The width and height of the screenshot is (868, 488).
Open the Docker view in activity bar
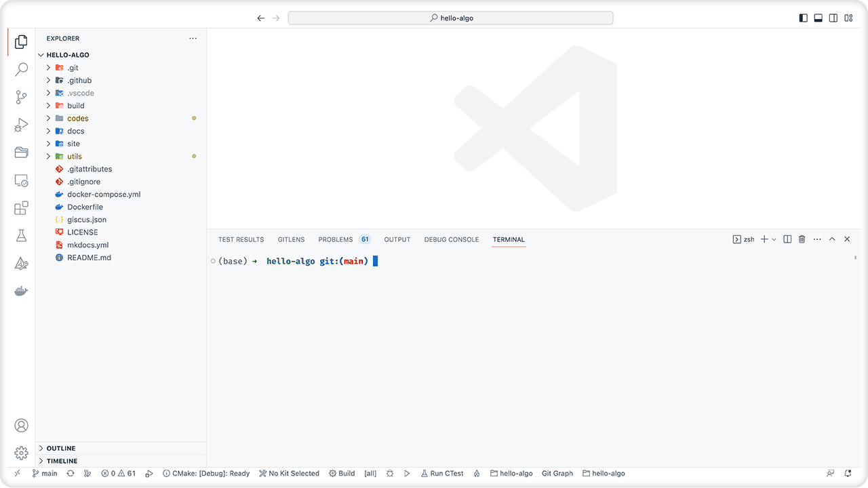tap(22, 291)
